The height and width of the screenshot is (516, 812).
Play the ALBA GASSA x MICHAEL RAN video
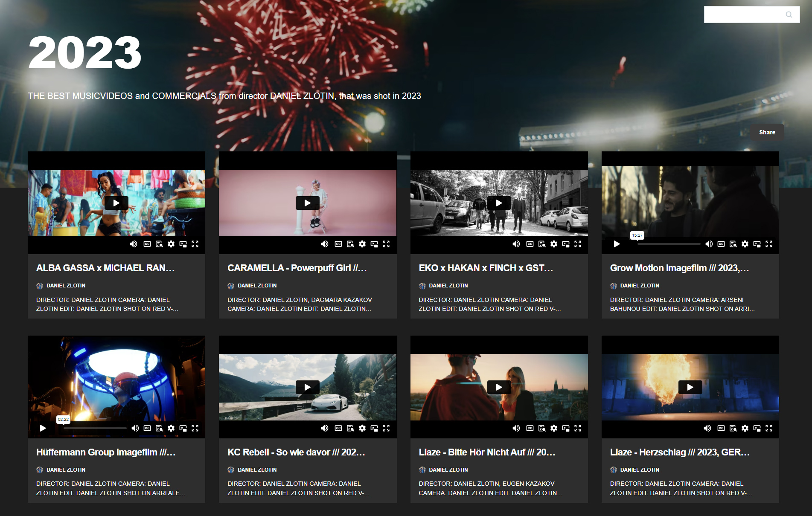click(116, 203)
